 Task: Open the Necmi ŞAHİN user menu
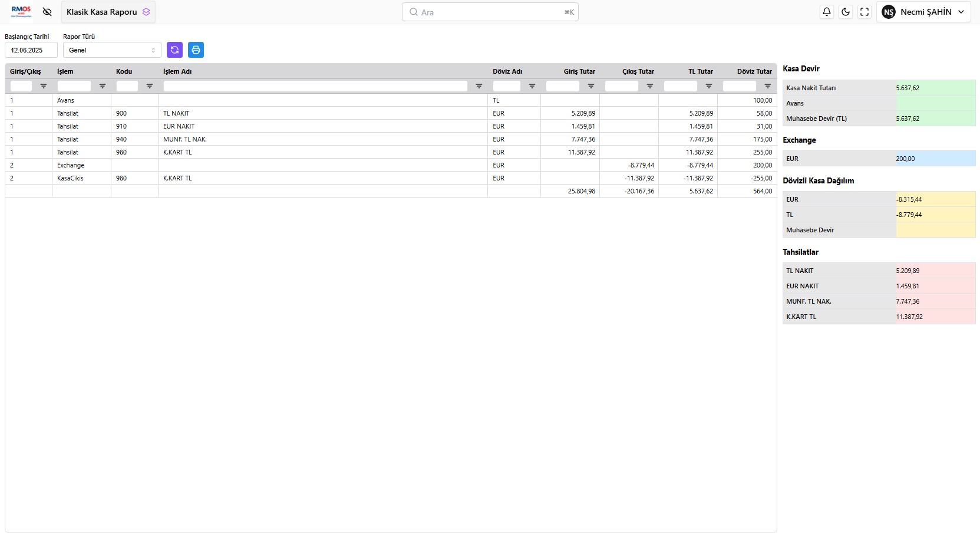923,12
